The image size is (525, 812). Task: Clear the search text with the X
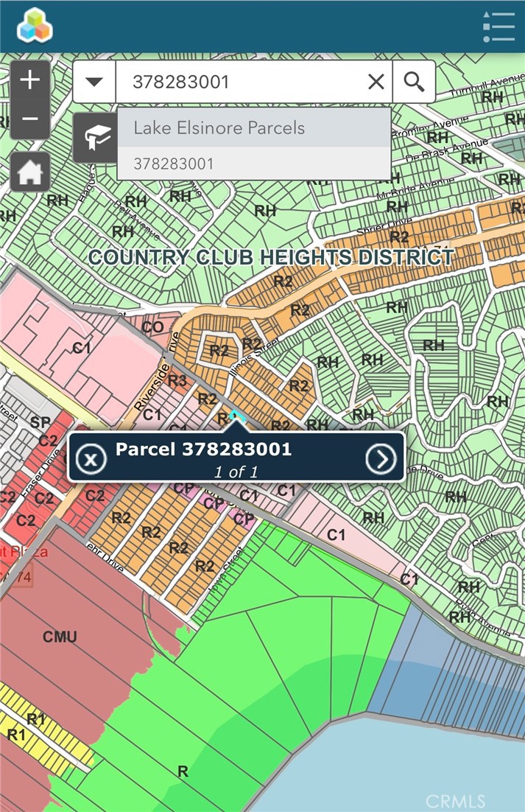376,82
